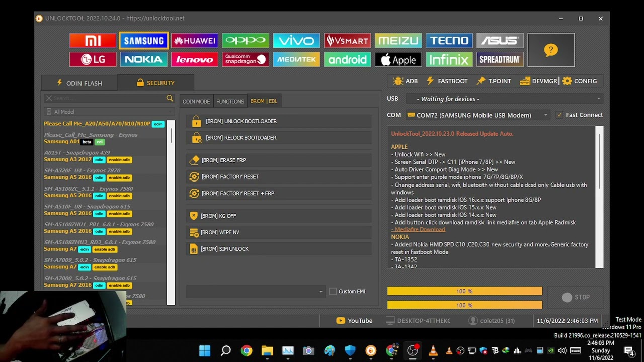
Task: Click the model search magnifier icon
Action: (170, 98)
